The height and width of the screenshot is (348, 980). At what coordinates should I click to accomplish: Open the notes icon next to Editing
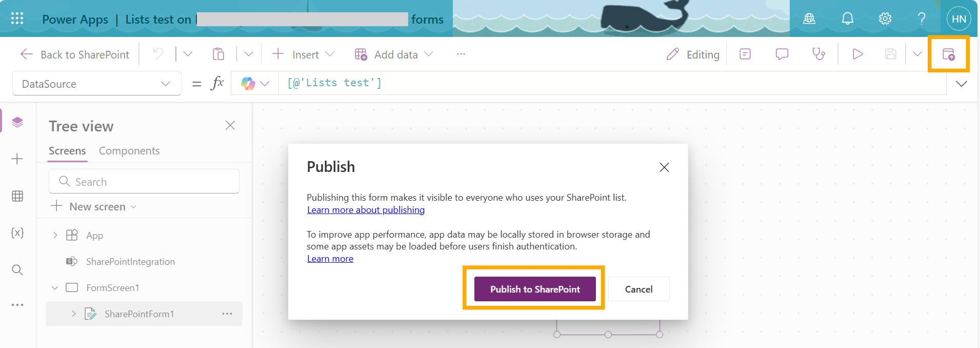tap(745, 54)
